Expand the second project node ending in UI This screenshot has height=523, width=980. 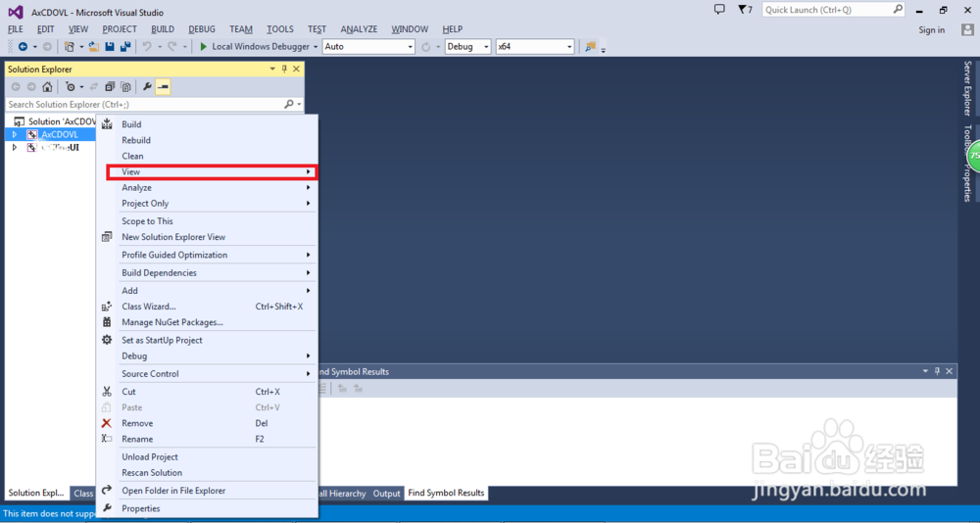click(15, 148)
